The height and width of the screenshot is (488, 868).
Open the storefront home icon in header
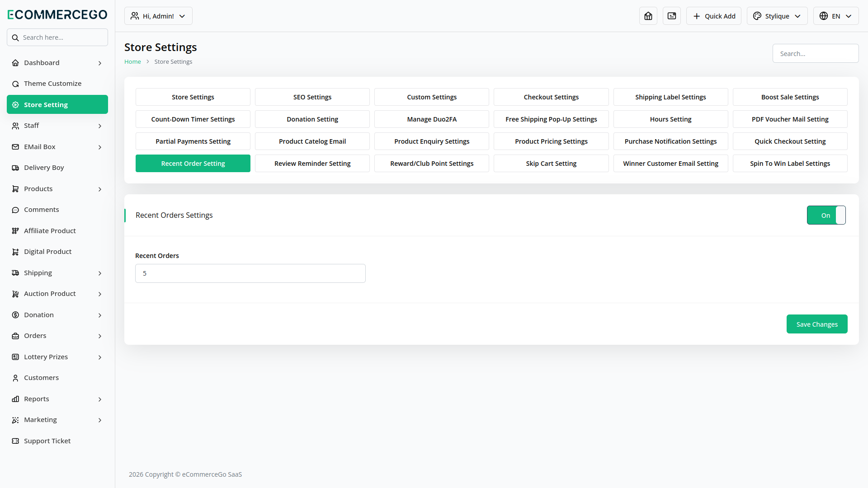tap(648, 16)
